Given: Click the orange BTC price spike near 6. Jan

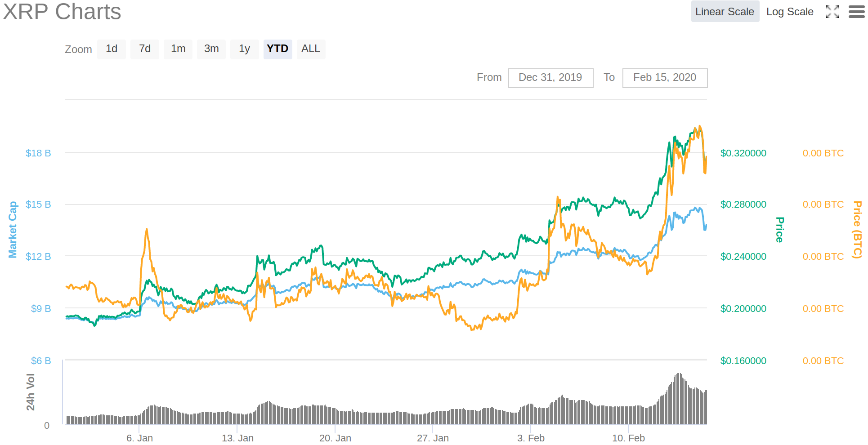Looking at the screenshot, I should click(x=147, y=230).
